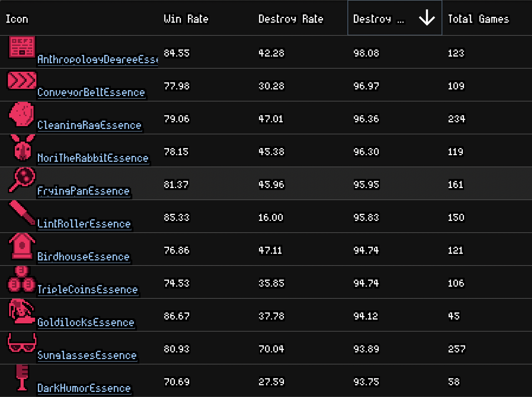Viewport: 532px width, 397px height.
Task: Open TripleCoinsEssence link
Action: click(88, 290)
